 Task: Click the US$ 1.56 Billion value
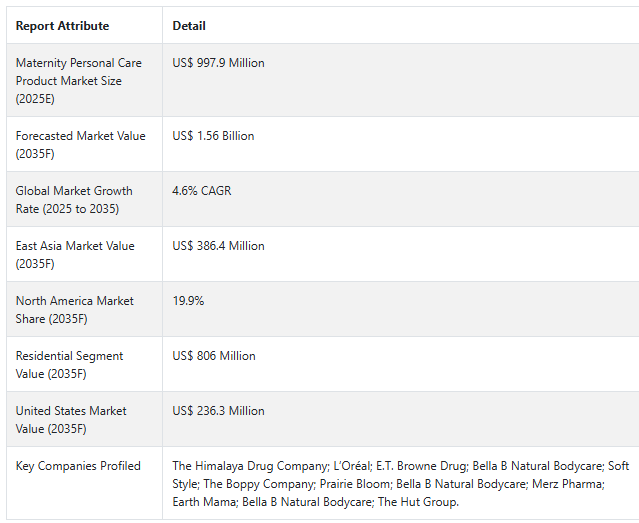[213, 136]
